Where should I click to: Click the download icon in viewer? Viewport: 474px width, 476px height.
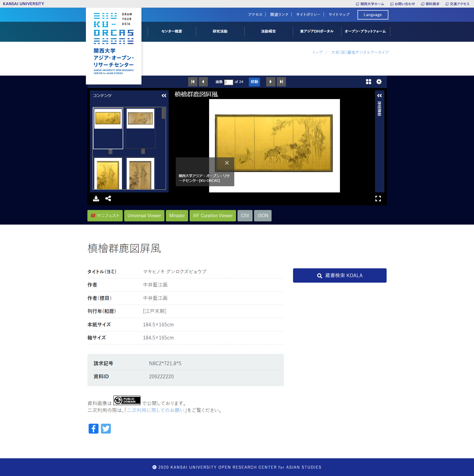[96, 199]
